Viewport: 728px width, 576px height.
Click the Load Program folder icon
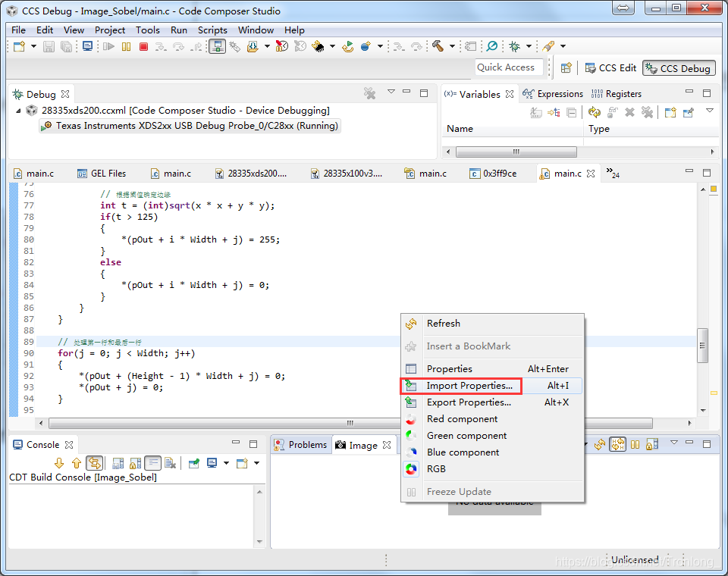253,46
